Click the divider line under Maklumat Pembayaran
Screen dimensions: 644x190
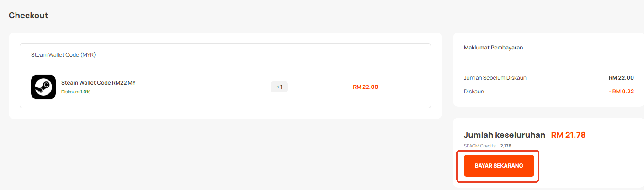pos(548,63)
